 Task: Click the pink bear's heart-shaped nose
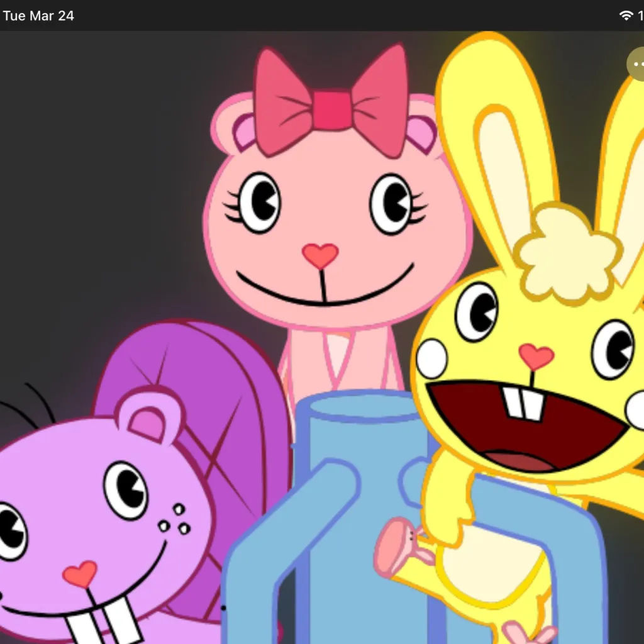tap(320, 255)
